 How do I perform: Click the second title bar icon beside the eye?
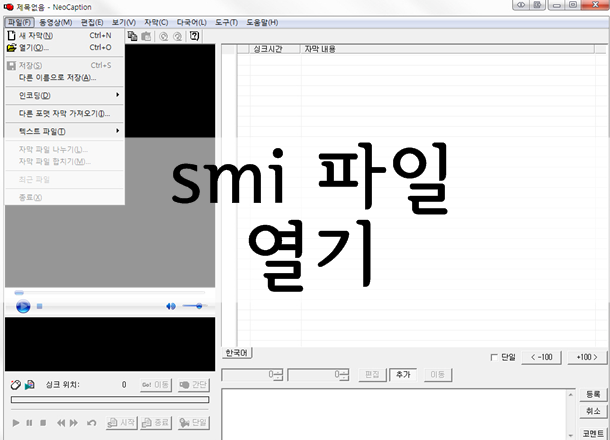click(538, 5)
